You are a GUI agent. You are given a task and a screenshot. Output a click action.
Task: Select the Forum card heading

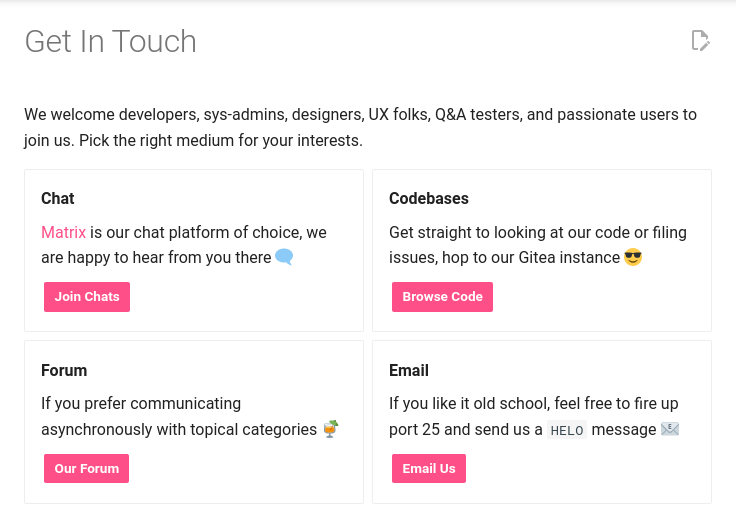(64, 370)
